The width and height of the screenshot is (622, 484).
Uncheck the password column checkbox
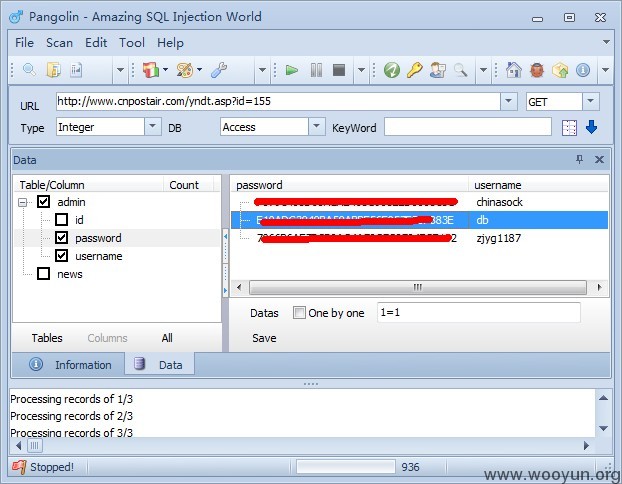pyautogui.click(x=61, y=238)
